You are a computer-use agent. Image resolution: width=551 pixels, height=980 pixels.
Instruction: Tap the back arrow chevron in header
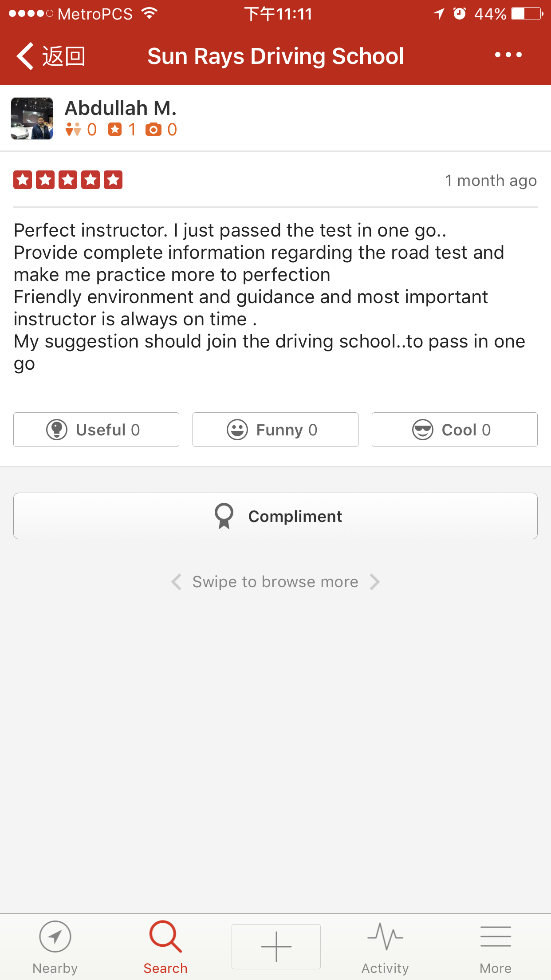pos(26,56)
